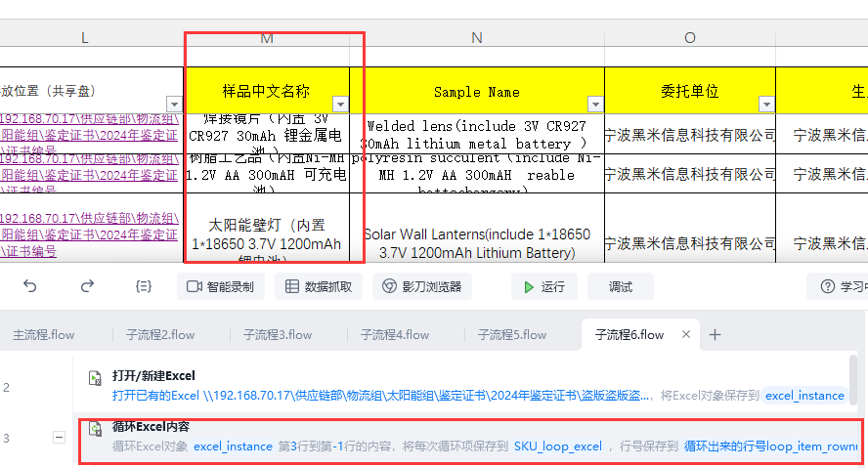868x468 pixels.
Task: Open the 放位置 column filter dropdown
Action: [174, 104]
